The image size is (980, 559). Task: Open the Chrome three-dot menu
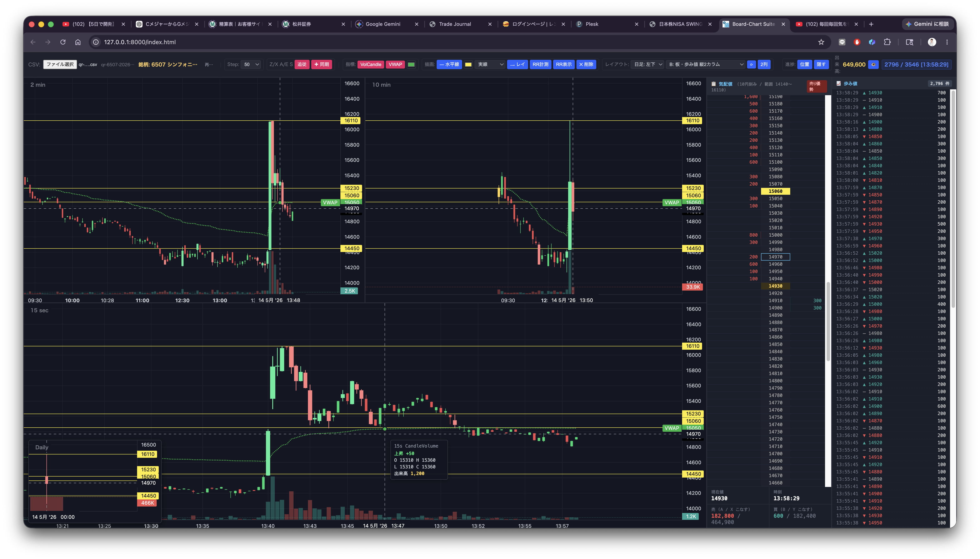pyautogui.click(x=947, y=42)
